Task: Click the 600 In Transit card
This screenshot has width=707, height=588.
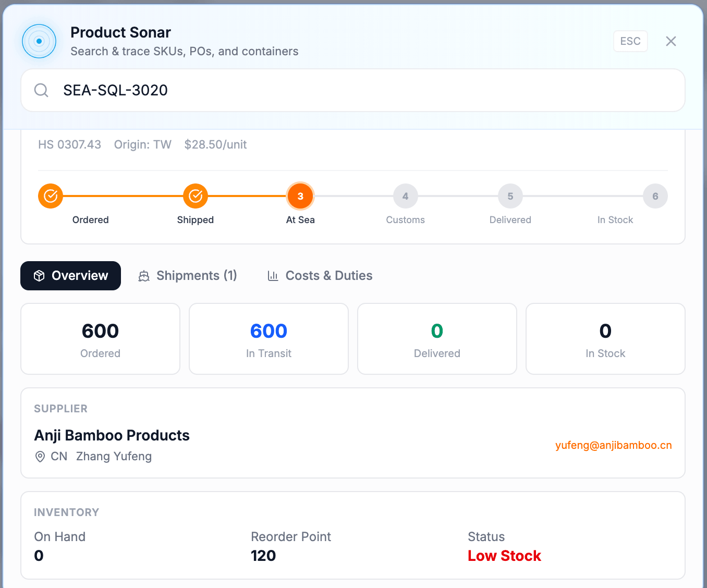Action: pyautogui.click(x=269, y=339)
